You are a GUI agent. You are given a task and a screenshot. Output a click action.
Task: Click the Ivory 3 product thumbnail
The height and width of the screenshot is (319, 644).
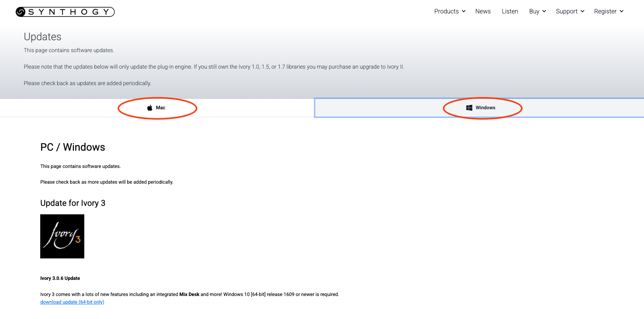(x=62, y=236)
